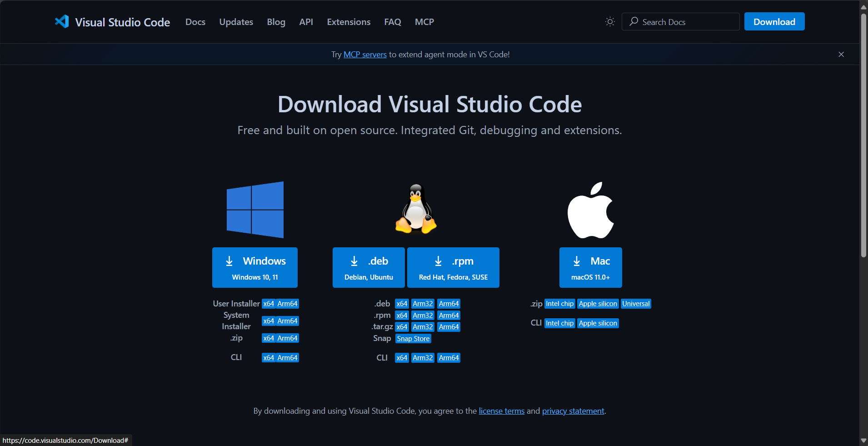Image resolution: width=868 pixels, height=446 pixels.
Task: Toggle the light/dark theme sun icon
Action: pos(610,22)
